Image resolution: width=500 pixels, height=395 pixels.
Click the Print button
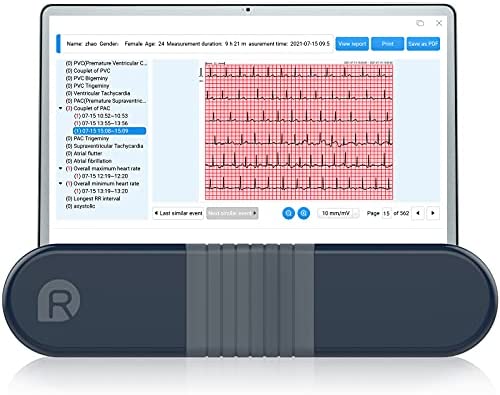coord(387,44)
